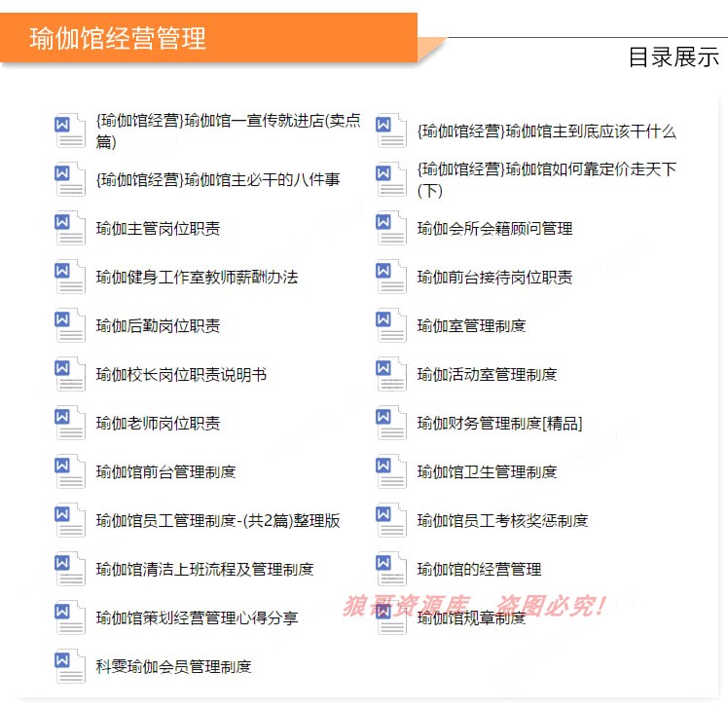This screenshot has height=710, width=728.
Task: Click the file name 瑜伽主管岗位职责
Action: coord(158,229)
